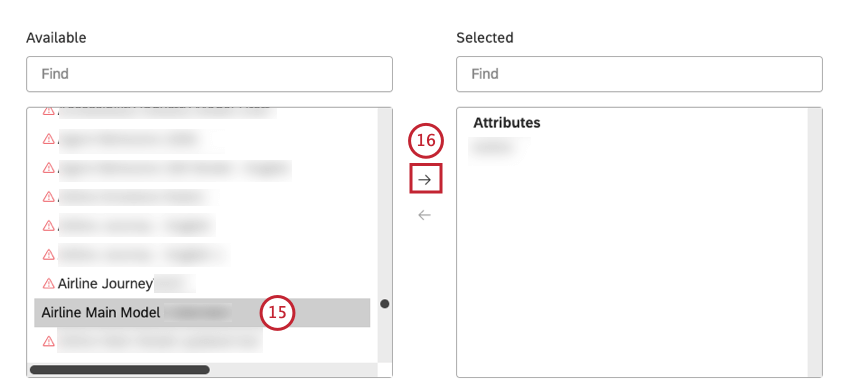Select the blurred item below Airline Main Model
This screenshot has height=388, width=850.
(x=159, y=341)
